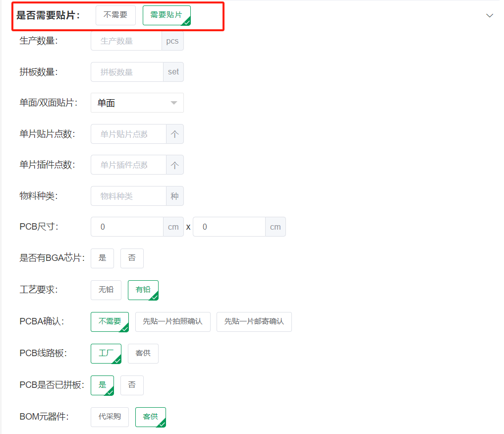This screenshot has width=504, height=434.
Task: Select 有铅 for 工艺要求
Action: point(143,290)
